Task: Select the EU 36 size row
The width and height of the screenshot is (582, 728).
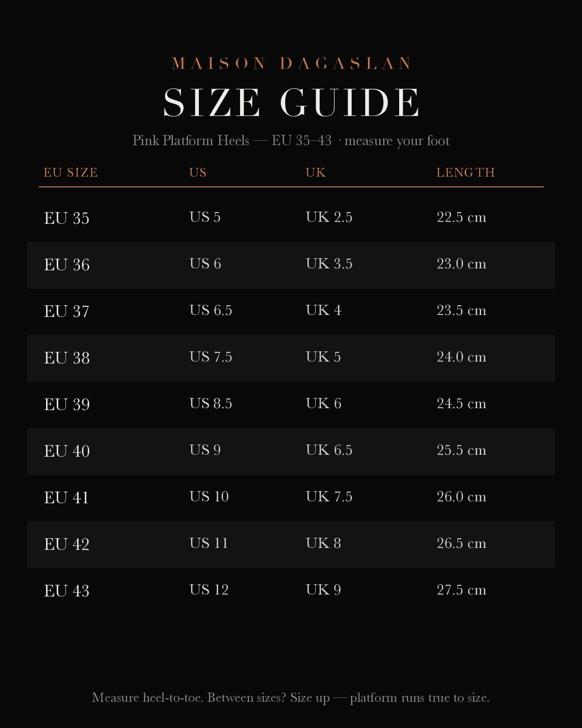Action: coord(291,265)
